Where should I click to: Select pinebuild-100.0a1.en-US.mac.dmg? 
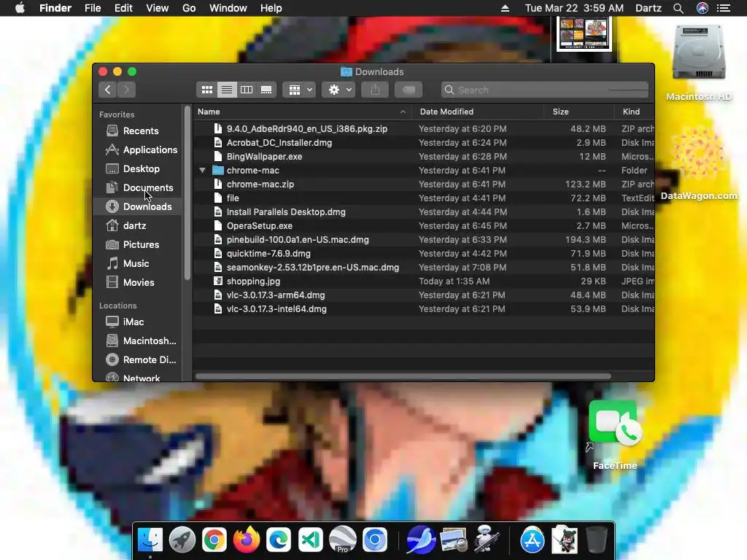coord(424,239)
